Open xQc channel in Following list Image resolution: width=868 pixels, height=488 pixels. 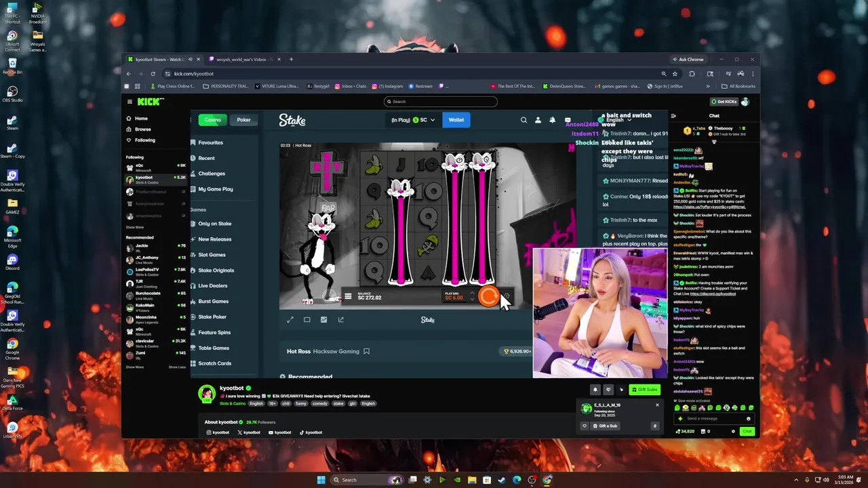click(x=156, y=167)
